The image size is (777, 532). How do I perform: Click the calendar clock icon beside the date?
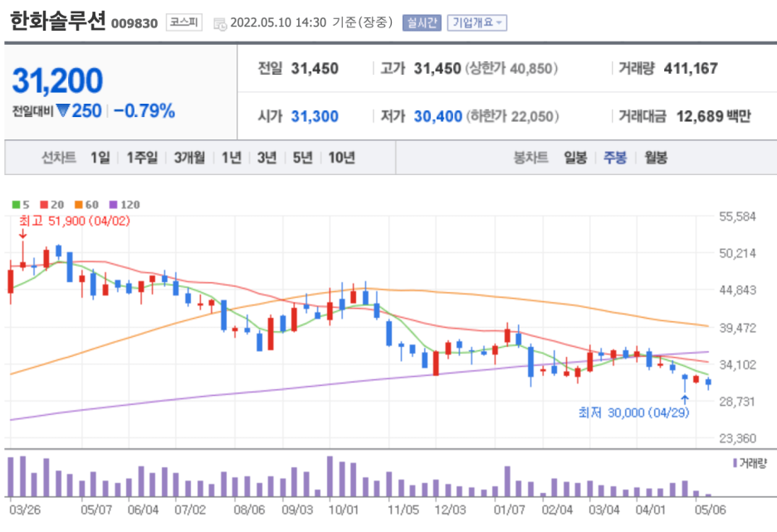(220, 24)
